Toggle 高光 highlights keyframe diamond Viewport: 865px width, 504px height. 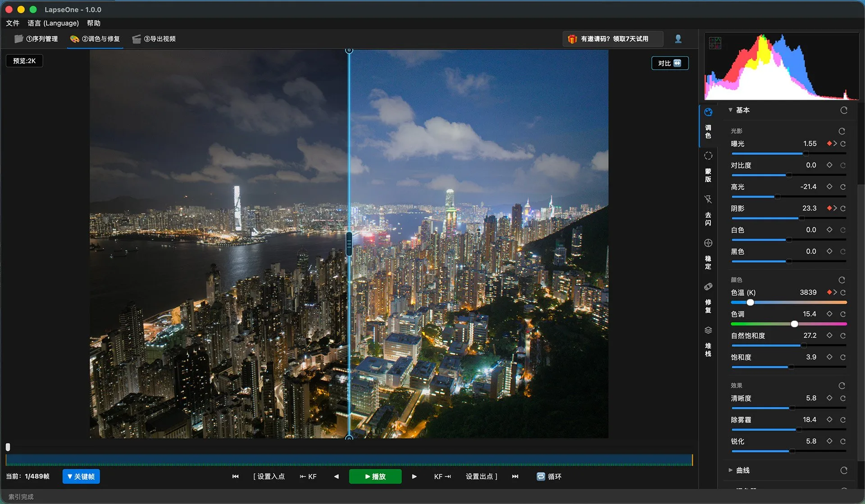click(x=829, y=187)
